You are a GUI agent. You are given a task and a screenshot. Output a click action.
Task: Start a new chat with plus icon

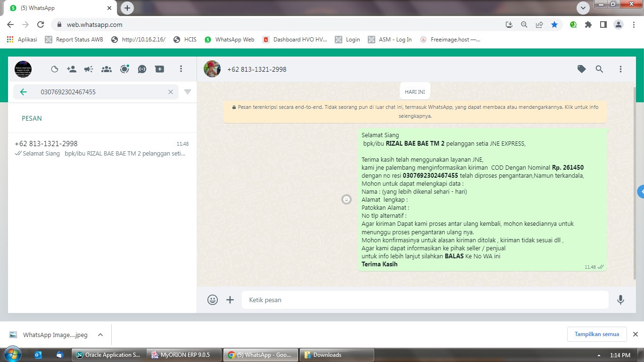160,69
